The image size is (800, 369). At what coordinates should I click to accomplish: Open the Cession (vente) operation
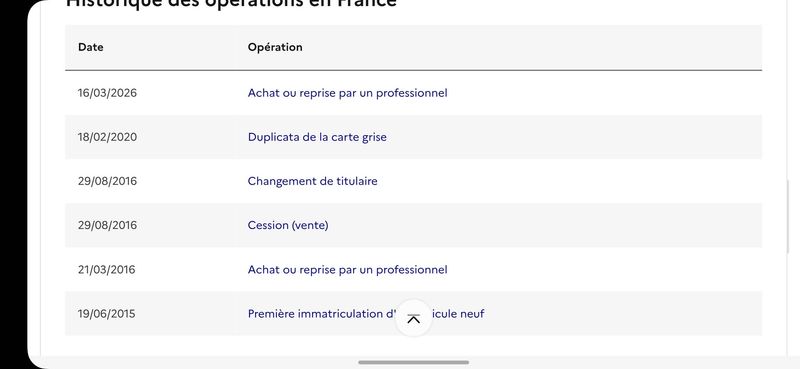[x=288, y=225]
